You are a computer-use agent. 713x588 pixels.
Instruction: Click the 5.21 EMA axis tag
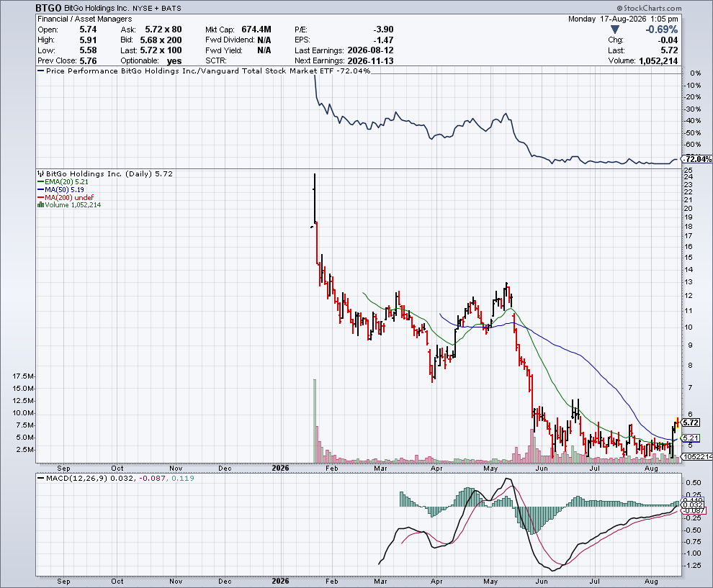(691, 438)
